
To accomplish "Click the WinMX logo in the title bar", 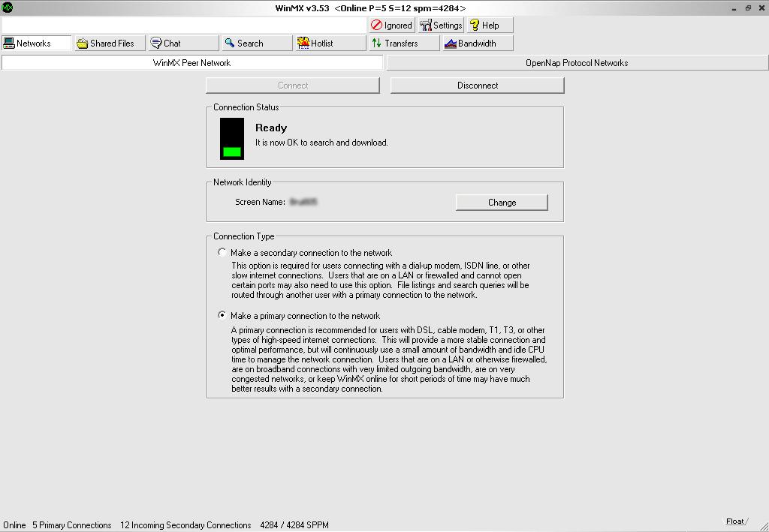I will coord(7,8).
